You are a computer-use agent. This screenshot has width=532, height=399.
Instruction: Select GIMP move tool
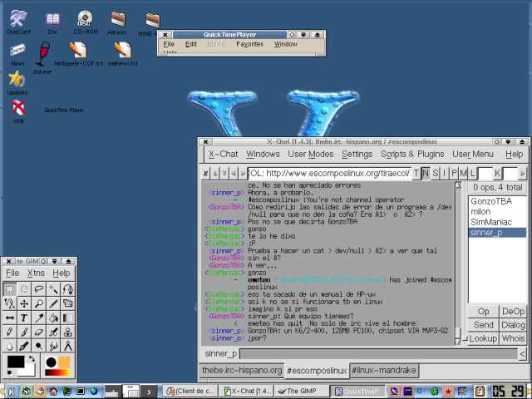[x=24, y=303]
